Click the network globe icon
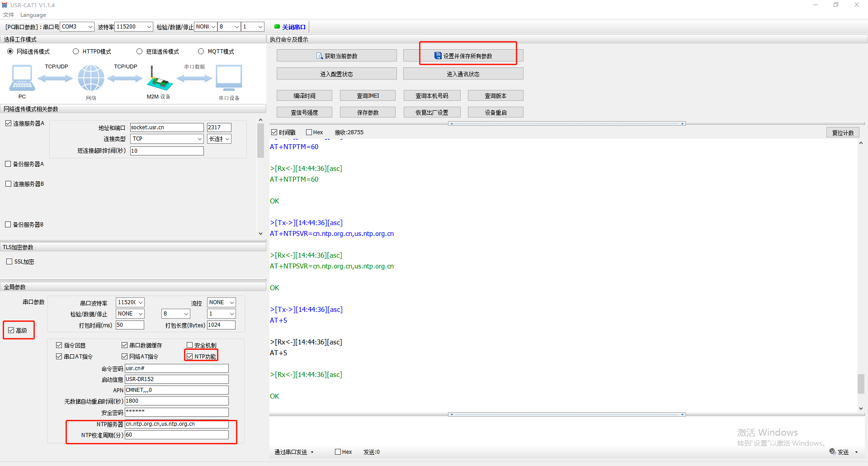The image size is (868, 466). pos(91,78)
